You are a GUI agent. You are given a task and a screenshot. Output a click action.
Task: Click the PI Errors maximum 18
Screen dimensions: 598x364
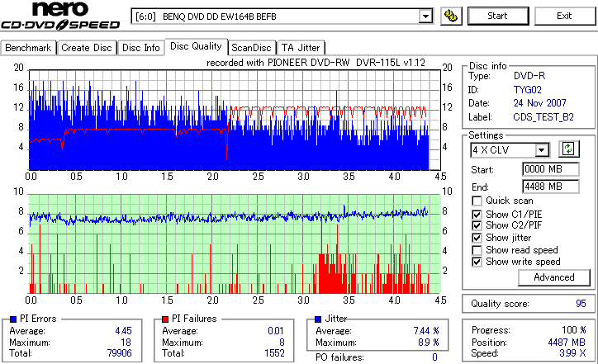[x=126, y=343]
